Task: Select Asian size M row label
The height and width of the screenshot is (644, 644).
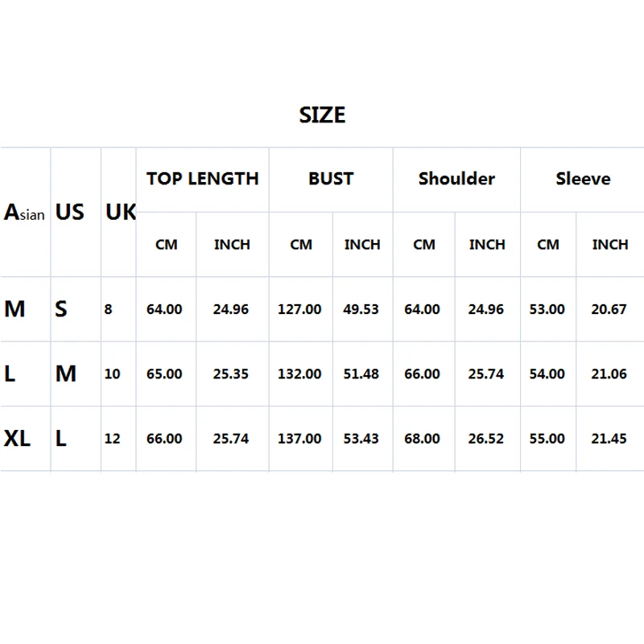Action: click(14, 309)
